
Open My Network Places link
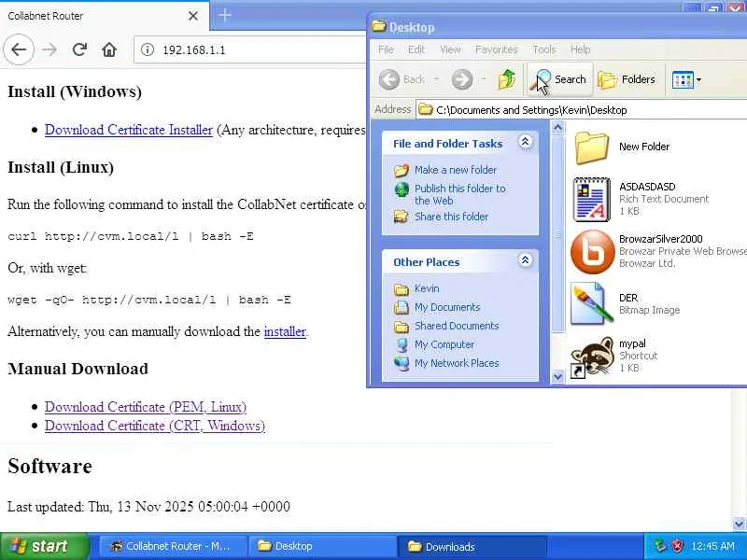pos(457,363)
